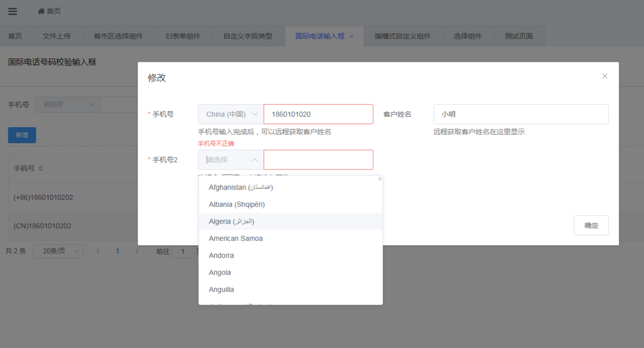Sort the 手机号 table column

click(x=41, y=169)
